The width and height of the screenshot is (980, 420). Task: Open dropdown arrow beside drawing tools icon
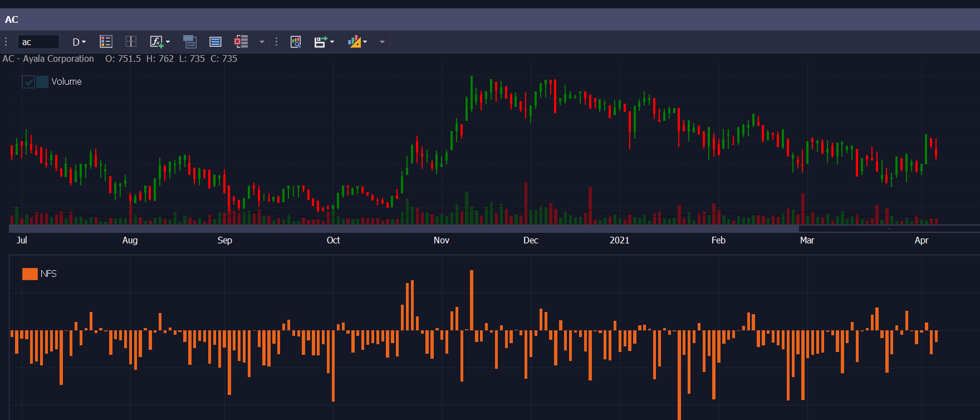tap(365, 42)
